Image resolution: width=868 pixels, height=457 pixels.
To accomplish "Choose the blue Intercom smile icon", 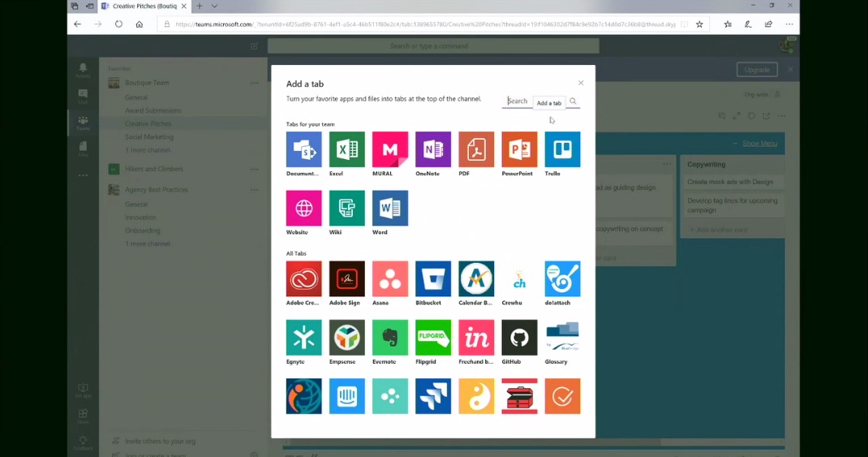I will tap(346, 396).
